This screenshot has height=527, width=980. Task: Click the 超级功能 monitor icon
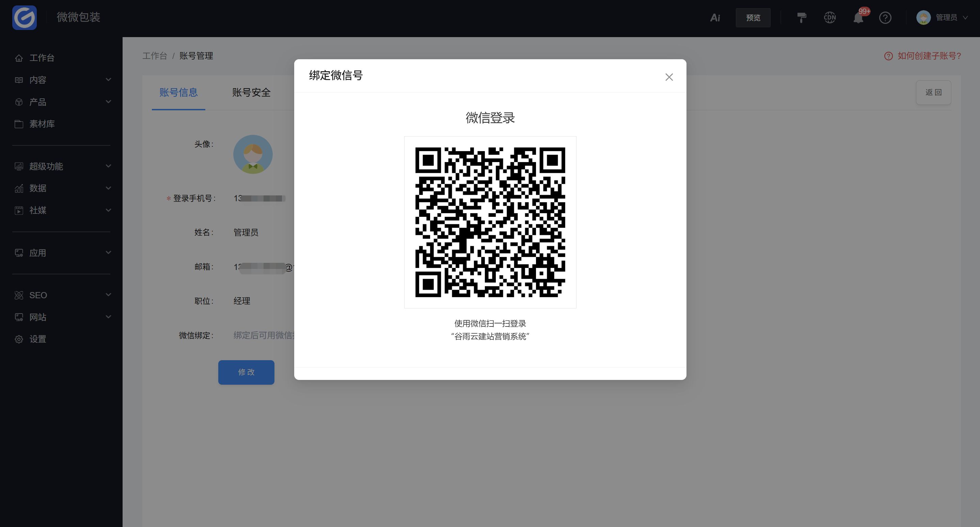(19, 166)
